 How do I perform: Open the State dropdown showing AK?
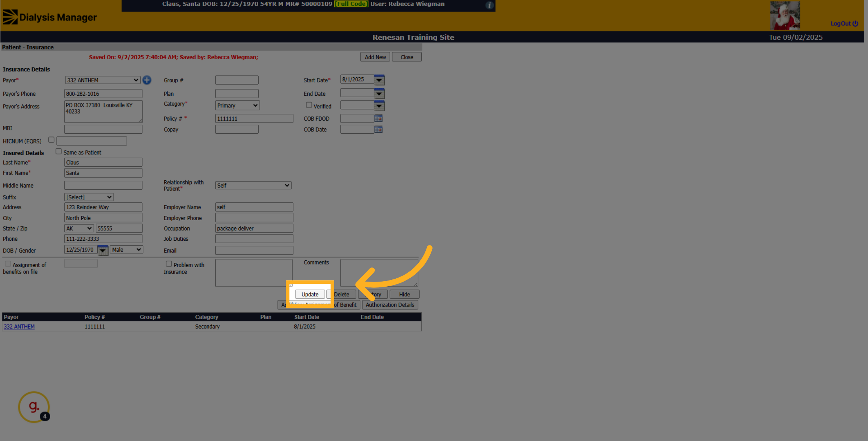79,228
